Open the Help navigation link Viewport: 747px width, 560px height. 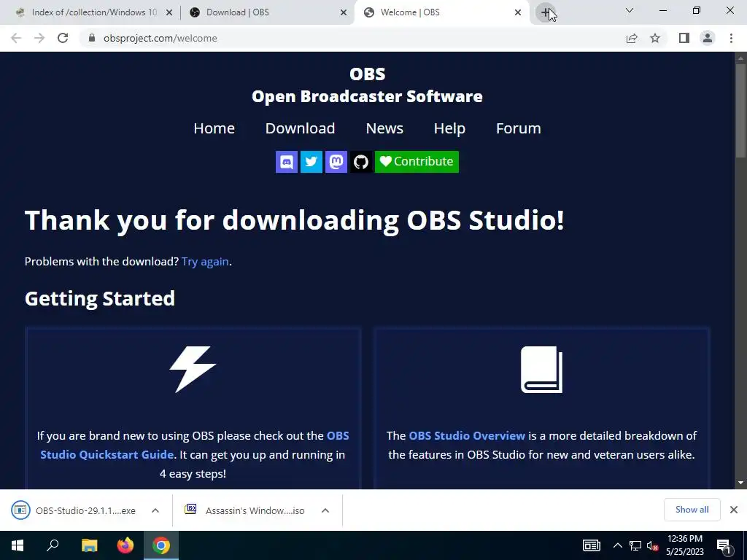coord(449,128)
